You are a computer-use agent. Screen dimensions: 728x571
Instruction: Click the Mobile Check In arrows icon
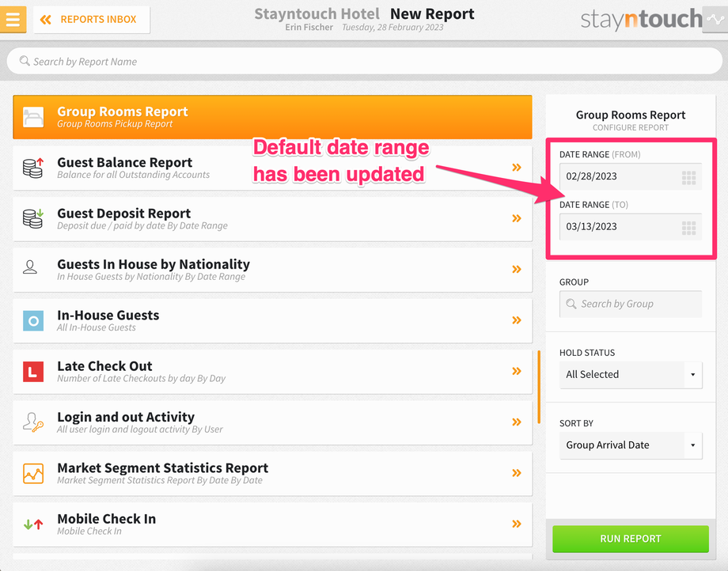pyautogui.click(x=33, y=524)
